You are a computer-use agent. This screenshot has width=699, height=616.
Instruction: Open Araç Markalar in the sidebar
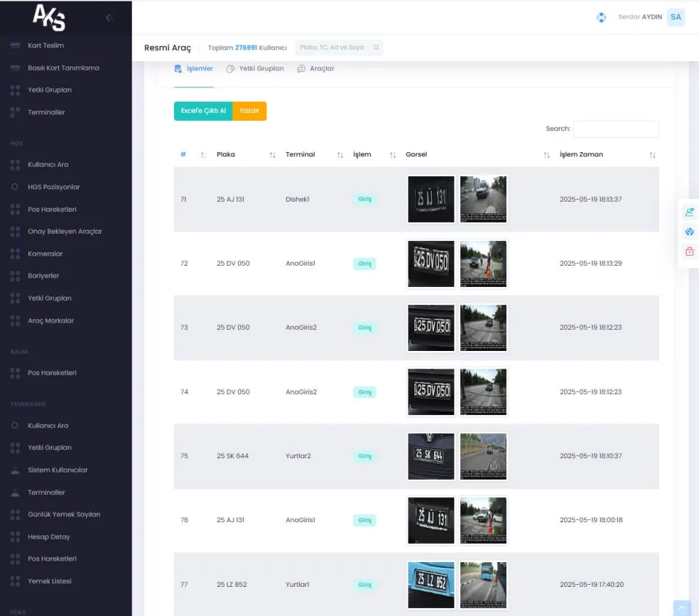click(x=51, y=320)
